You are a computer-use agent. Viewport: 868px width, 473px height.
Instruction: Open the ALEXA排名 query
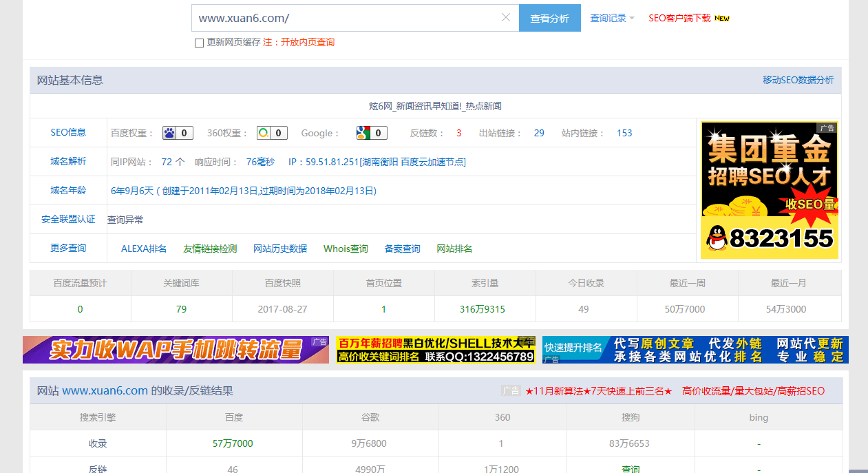click(x=144, y=249)
